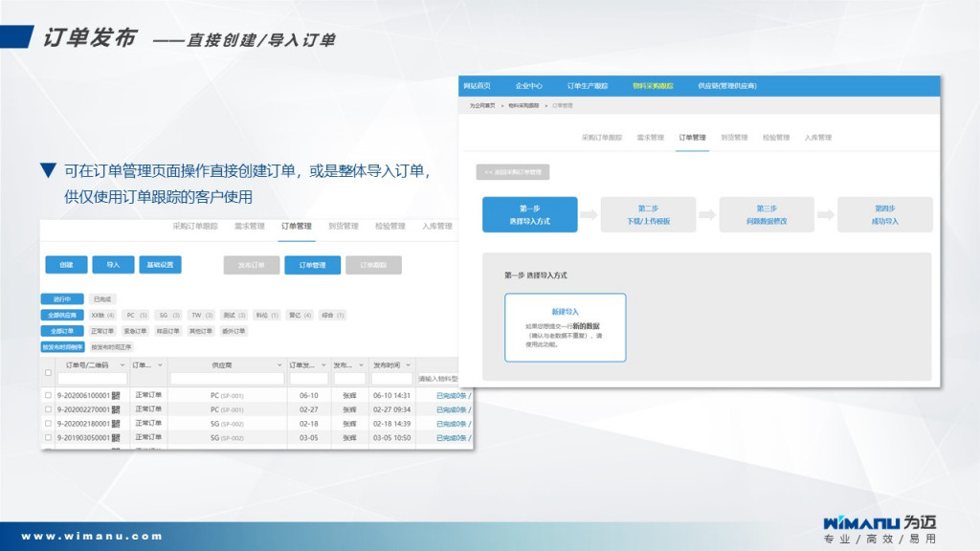Click arrow between 第二步 and 第三步 steps

click(x=707, y=215)
